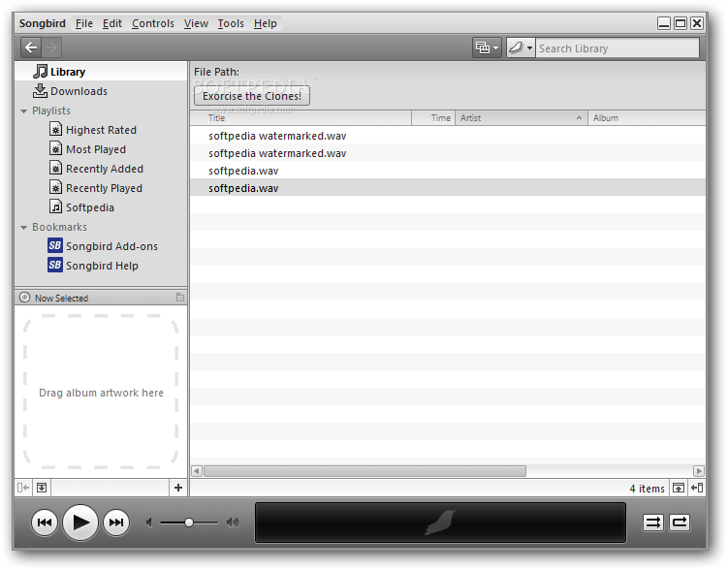Hide the album artwork display pane

(x=42, y=488)
